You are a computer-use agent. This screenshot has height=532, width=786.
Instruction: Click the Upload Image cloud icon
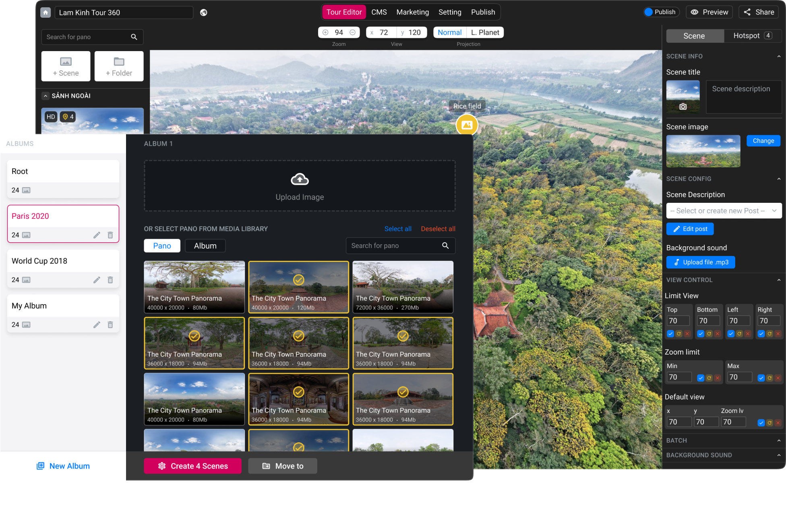(x=300, y=179)
